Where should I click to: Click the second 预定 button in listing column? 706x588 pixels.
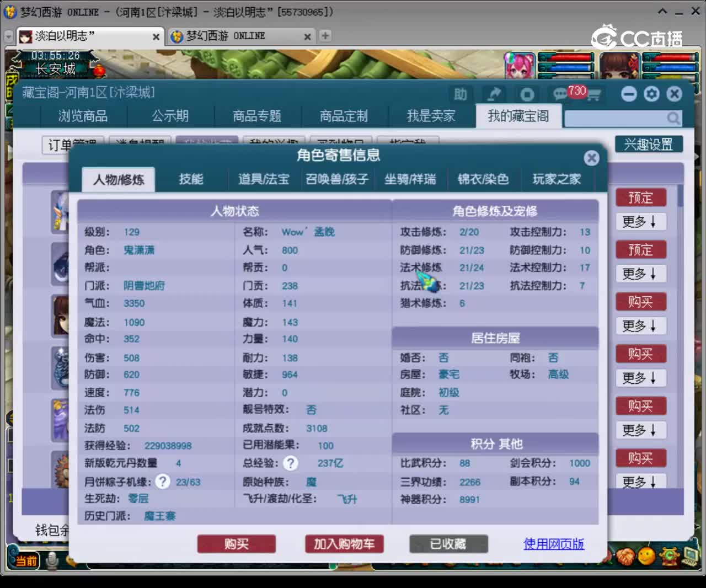640,250
